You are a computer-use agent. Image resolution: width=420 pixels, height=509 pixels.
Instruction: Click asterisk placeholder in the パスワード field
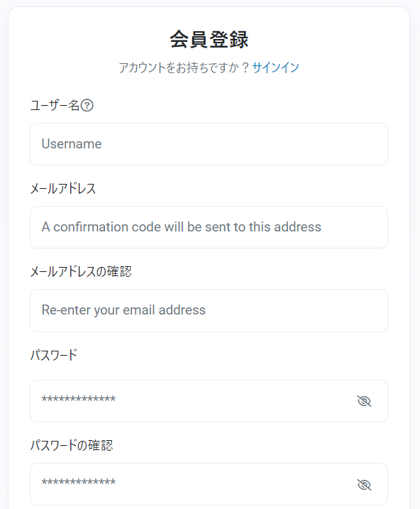[x=79, y=399]
